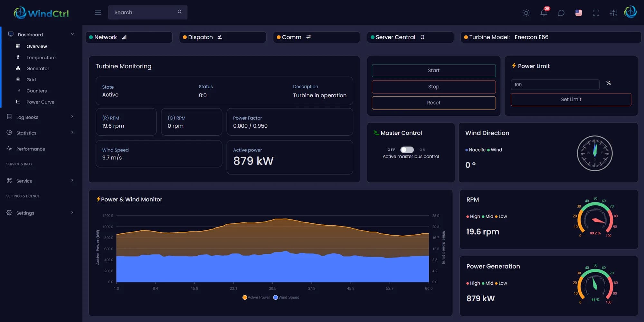Expand the Log Books chevron
Screen dimensions: 644x322
(72, 116)
